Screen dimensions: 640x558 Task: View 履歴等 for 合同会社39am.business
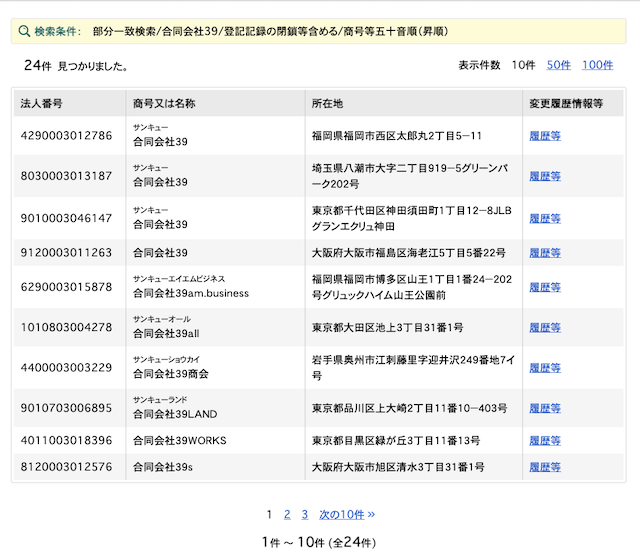545,287
